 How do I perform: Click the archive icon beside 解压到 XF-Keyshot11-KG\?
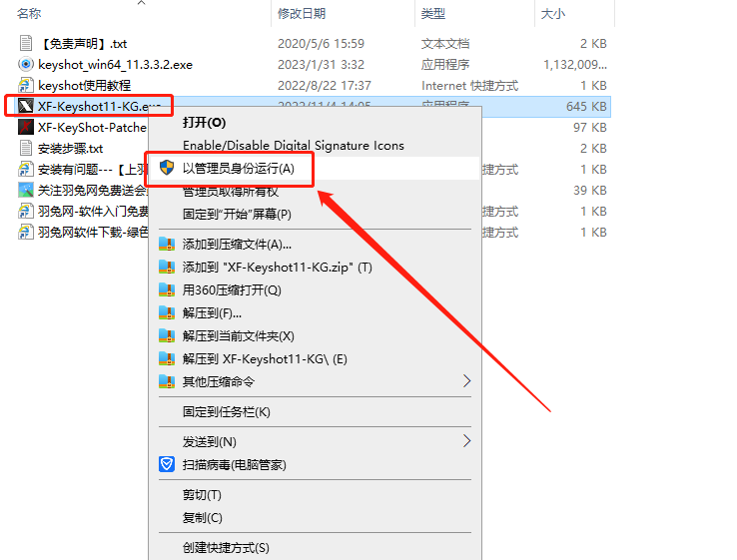tap(167, 359)
